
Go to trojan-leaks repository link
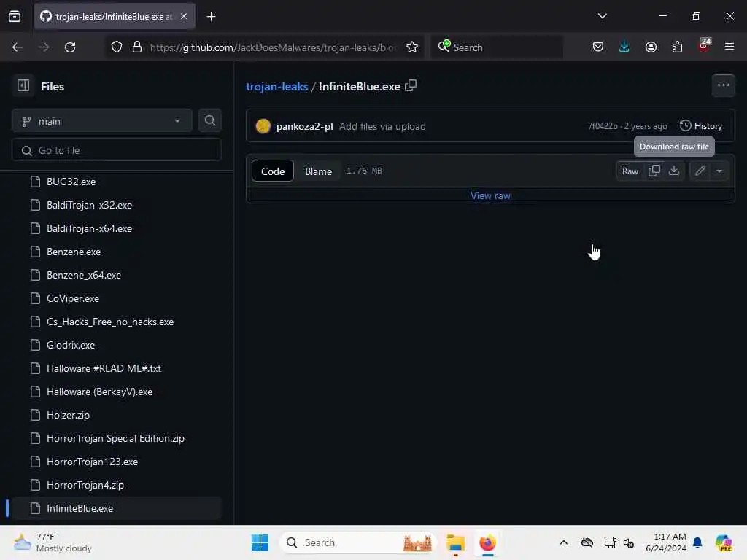(x=276, y=86)
